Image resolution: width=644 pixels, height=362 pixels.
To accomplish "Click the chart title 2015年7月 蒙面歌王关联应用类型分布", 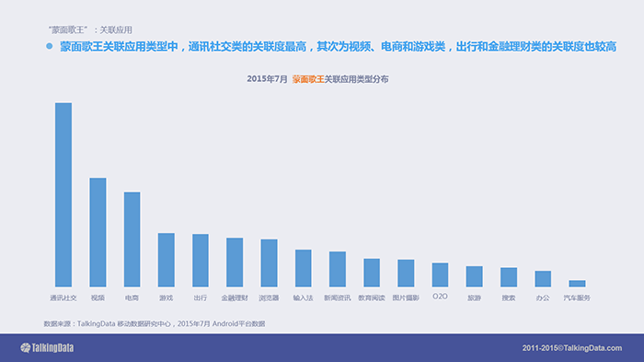I will pos(317,79).
